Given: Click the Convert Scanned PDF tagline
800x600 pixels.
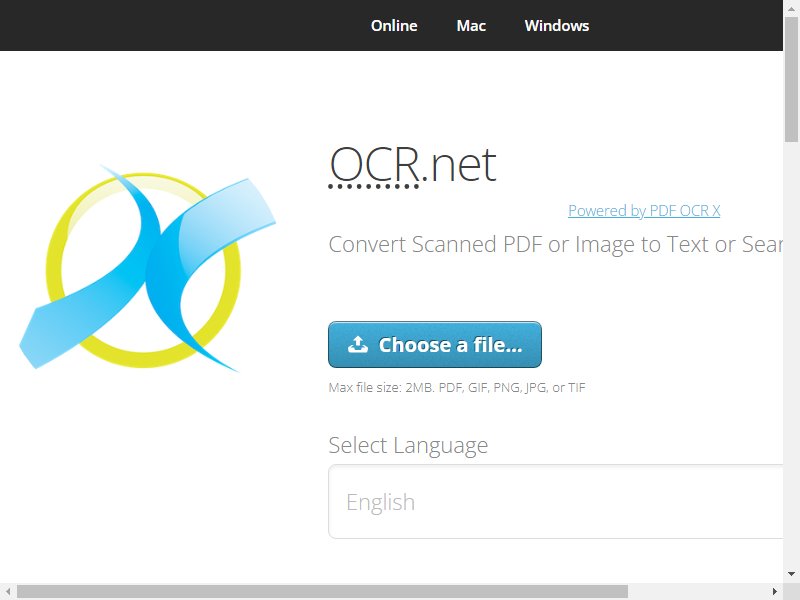Looking at the screenshot, I should coord(556,244).
